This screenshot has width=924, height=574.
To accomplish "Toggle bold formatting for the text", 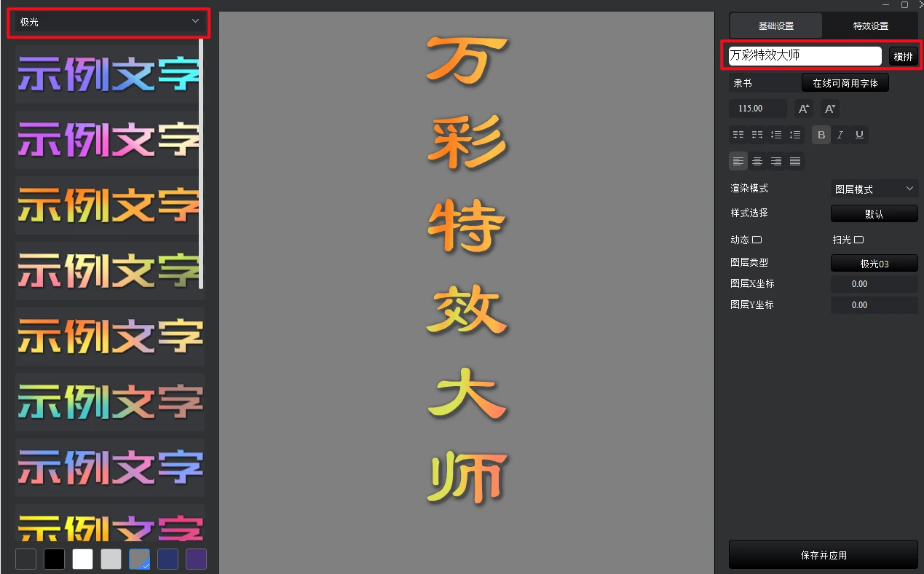I will tap(821, 135).
